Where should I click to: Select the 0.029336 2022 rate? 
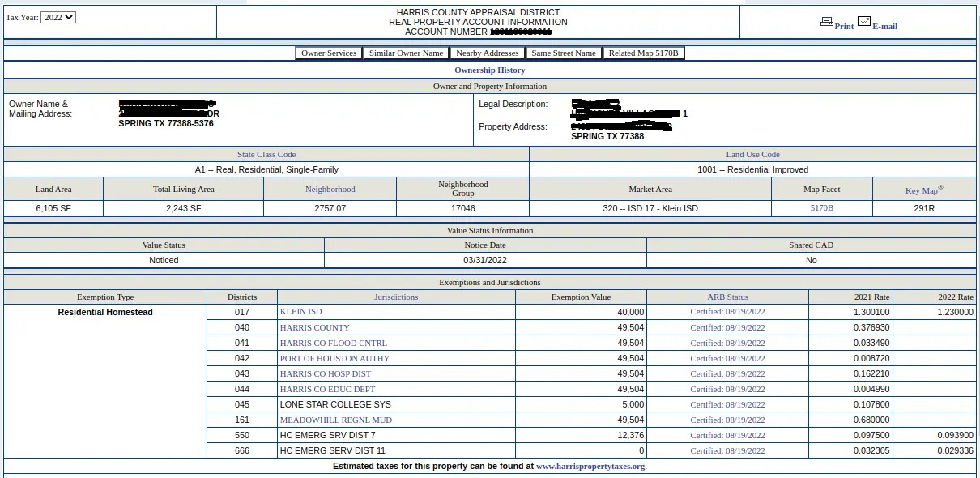(956, 450)
